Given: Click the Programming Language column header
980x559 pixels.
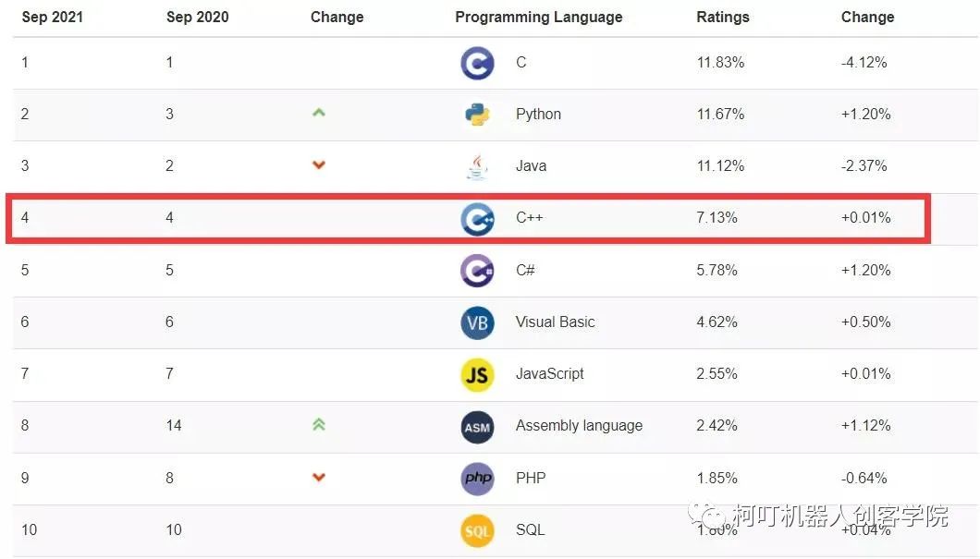Looking at the screenshot, I should tap(539, 18).
